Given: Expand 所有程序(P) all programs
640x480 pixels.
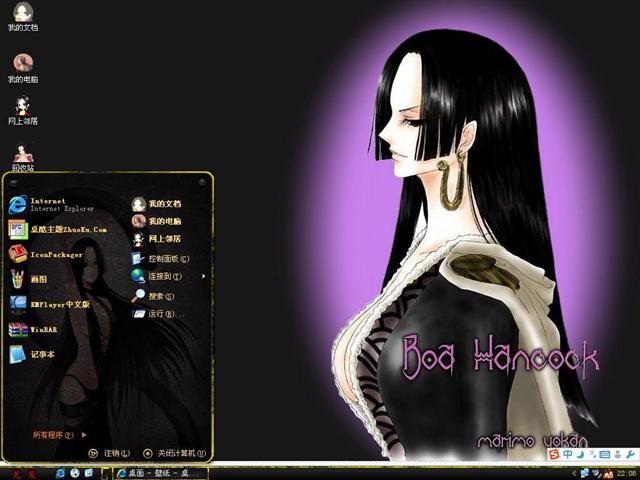Looking at the screenshot, I should (60, 435).
